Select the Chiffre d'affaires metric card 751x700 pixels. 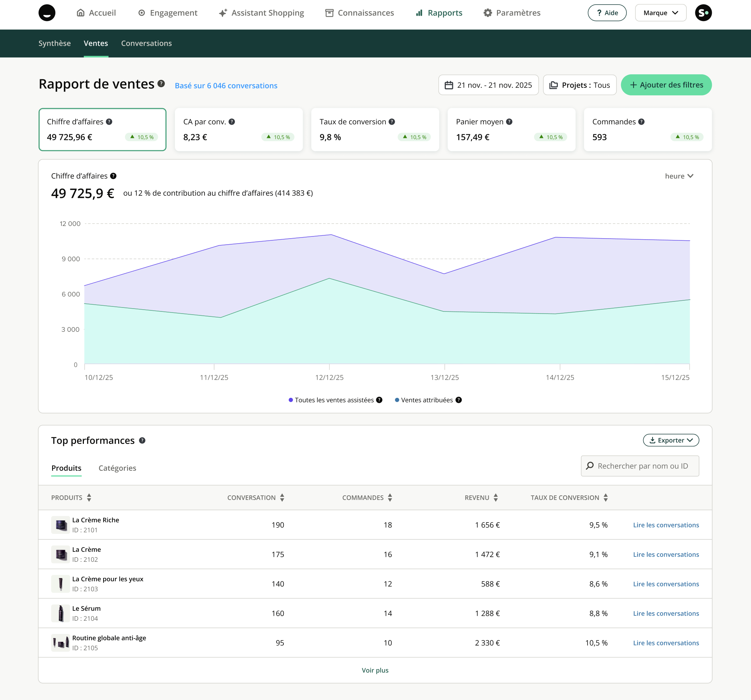tap(102, 130)
